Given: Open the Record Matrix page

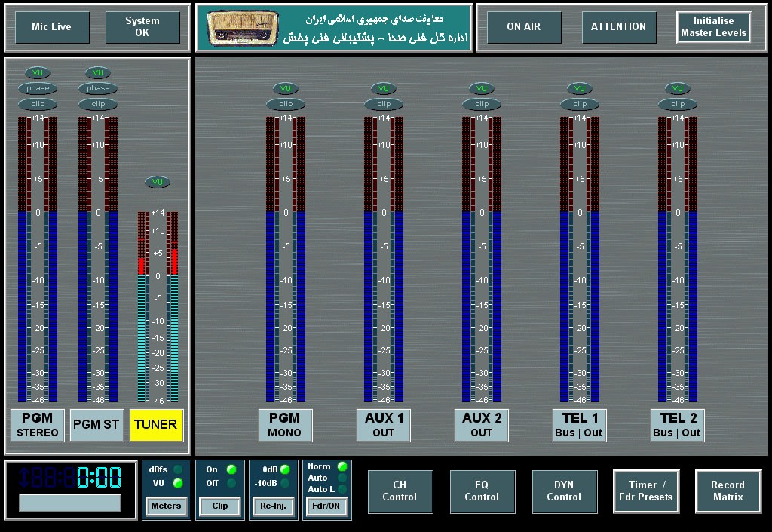Looking at the screenshot, I should [x=728, y=491].
